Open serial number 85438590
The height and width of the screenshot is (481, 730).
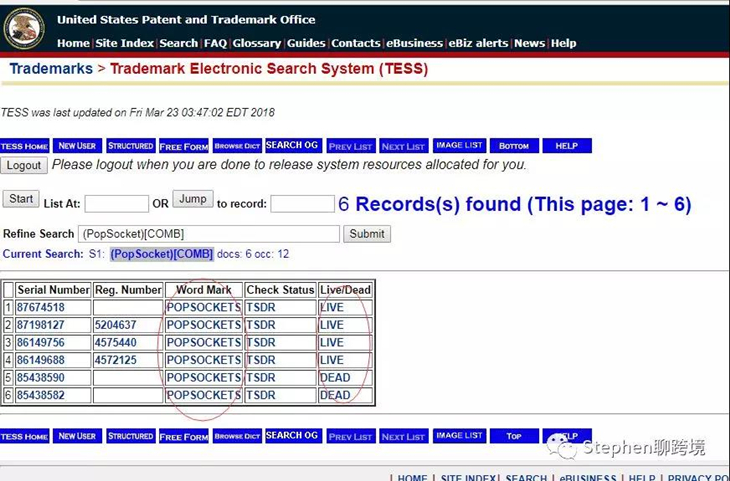tap(41, 378)
